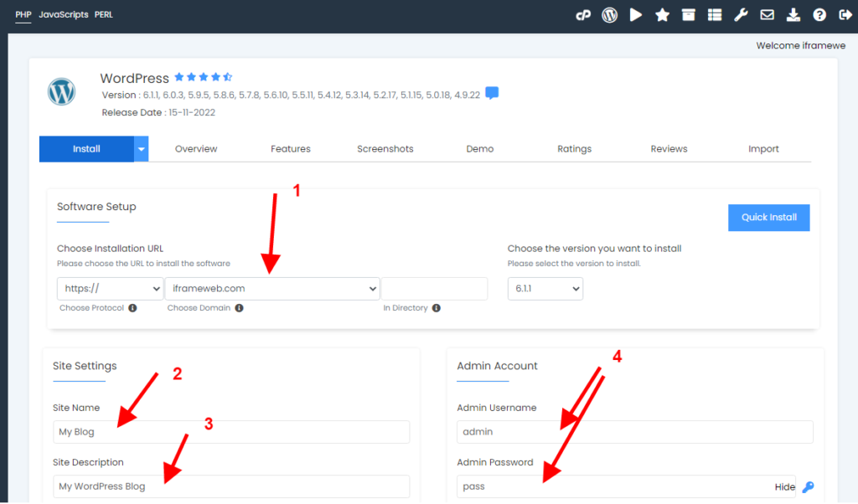Click the WordPress star rating
The height and width of the screenshot is (504, 858).
pos(203,77)
